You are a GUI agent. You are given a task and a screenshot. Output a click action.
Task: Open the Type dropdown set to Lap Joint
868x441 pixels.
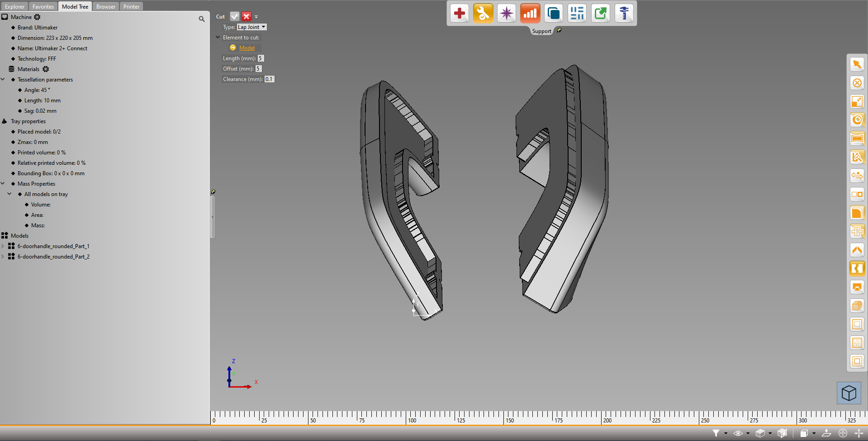click(251, 27)
